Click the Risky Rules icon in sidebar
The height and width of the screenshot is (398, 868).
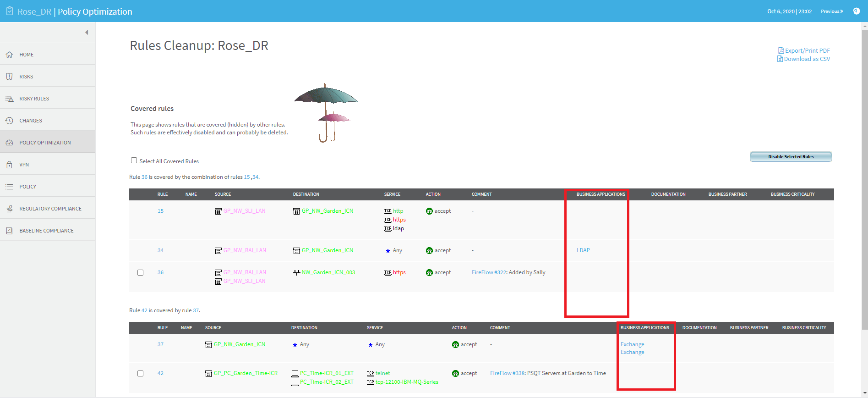pos(9,99)
